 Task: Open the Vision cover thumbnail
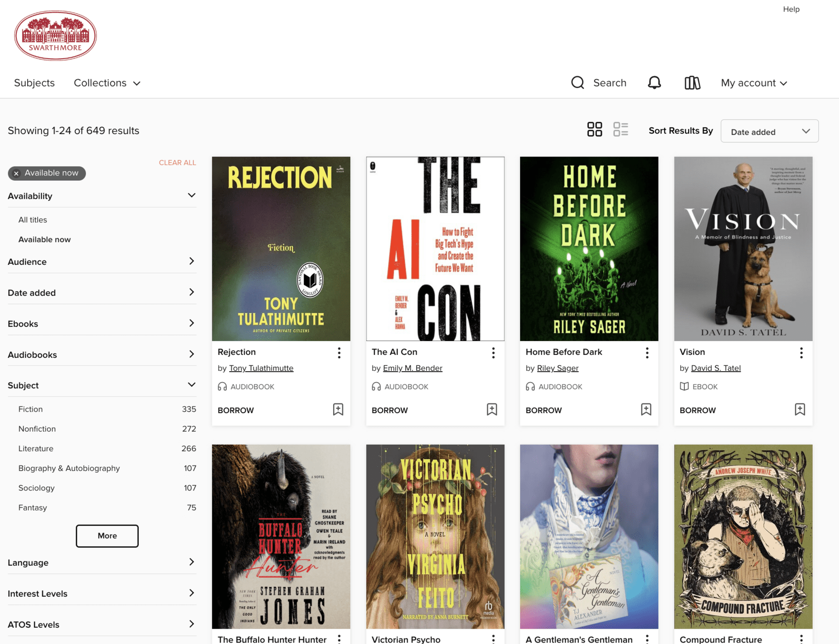click(743, 249)
